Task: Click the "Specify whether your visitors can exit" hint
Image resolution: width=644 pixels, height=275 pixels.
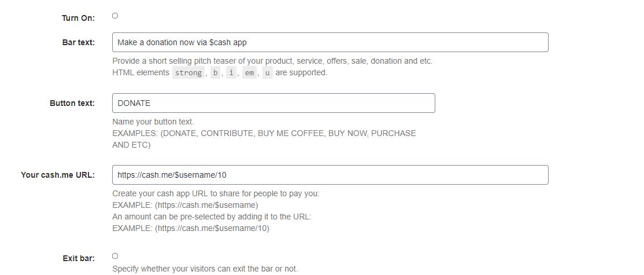Action: click(205, 269)
